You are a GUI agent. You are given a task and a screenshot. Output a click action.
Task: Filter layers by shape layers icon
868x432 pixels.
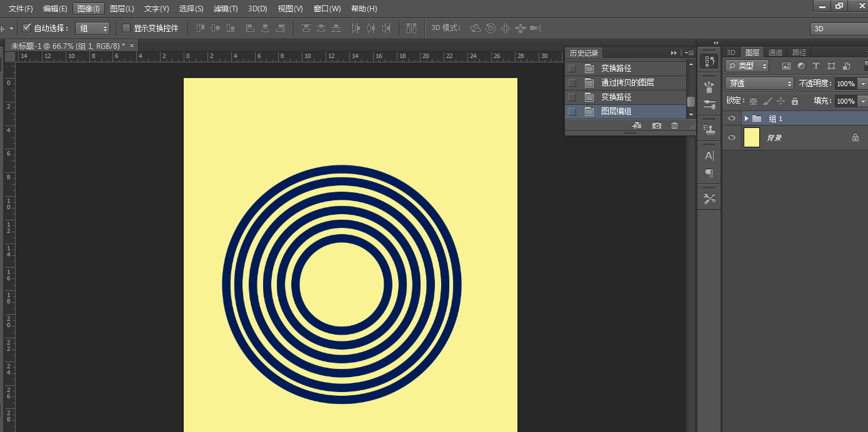coord(831,66)
